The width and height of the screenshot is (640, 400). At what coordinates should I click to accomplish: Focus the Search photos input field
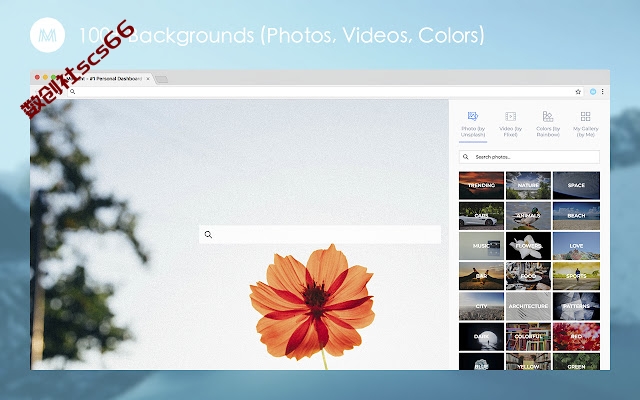pyautogui.click(x=529, y=157)
